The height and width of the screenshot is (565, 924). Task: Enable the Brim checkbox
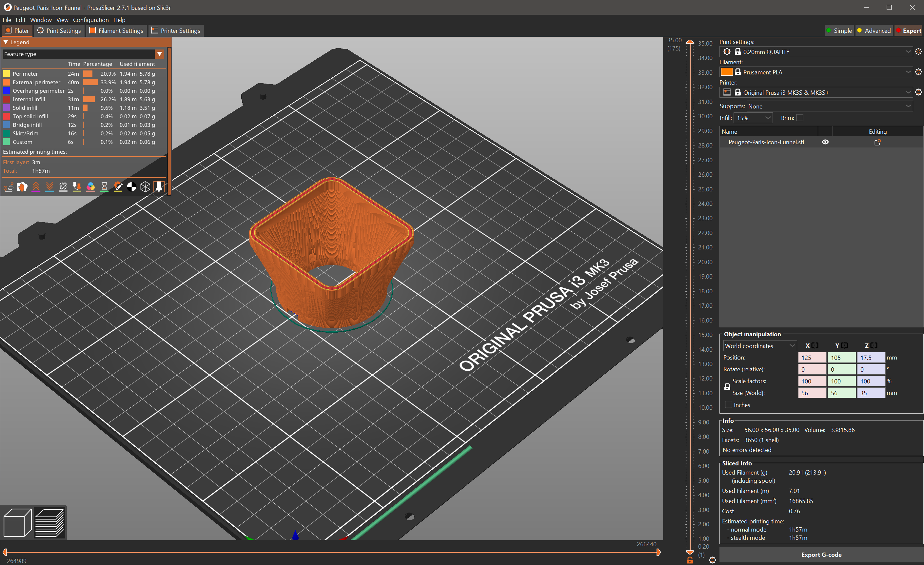click(x=800, y=118)
